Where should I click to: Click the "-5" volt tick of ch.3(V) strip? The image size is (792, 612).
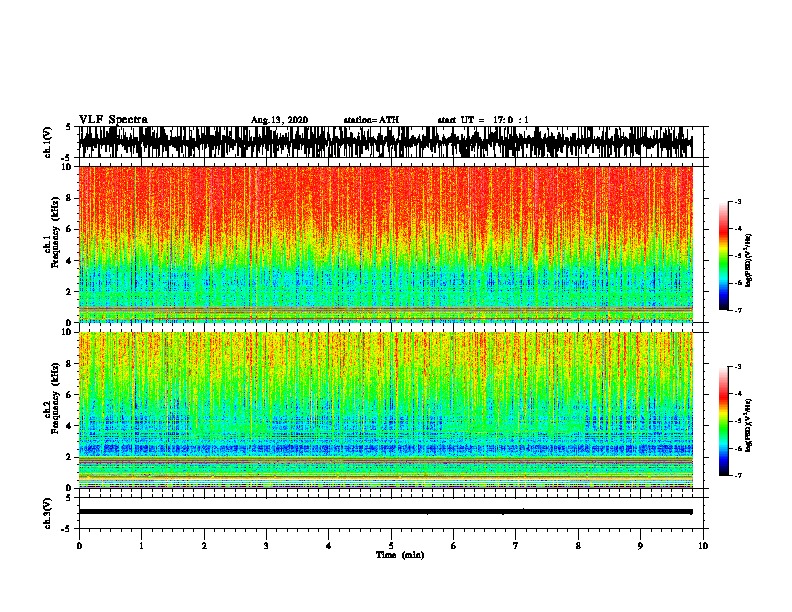coord(67,529)
